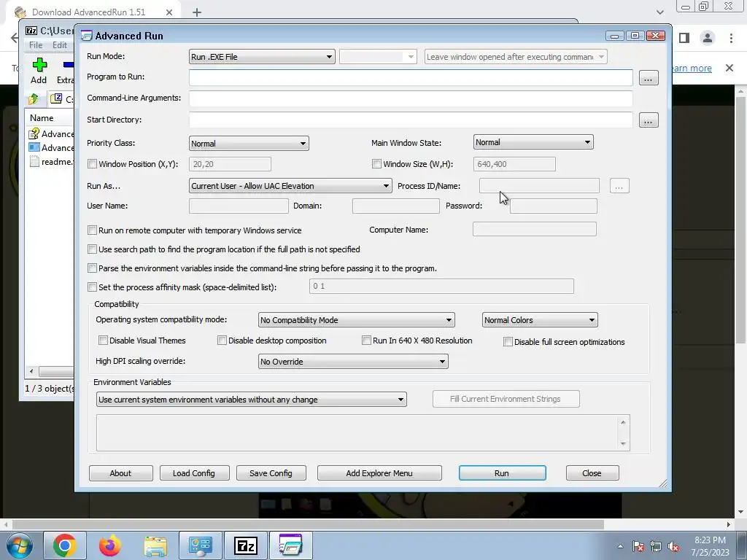The image size is (747, 560).
Task: Open Windows Explorer from the taskbar
Action: click(x=155, y=545)
